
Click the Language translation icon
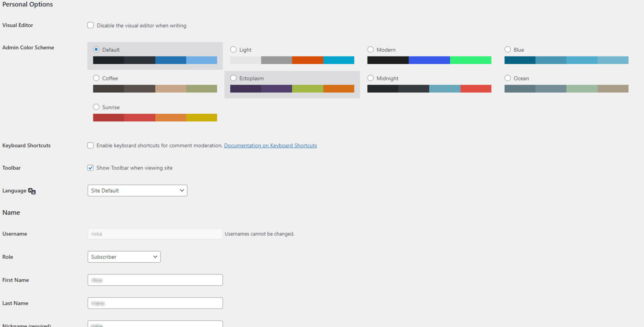click(32, 191)
